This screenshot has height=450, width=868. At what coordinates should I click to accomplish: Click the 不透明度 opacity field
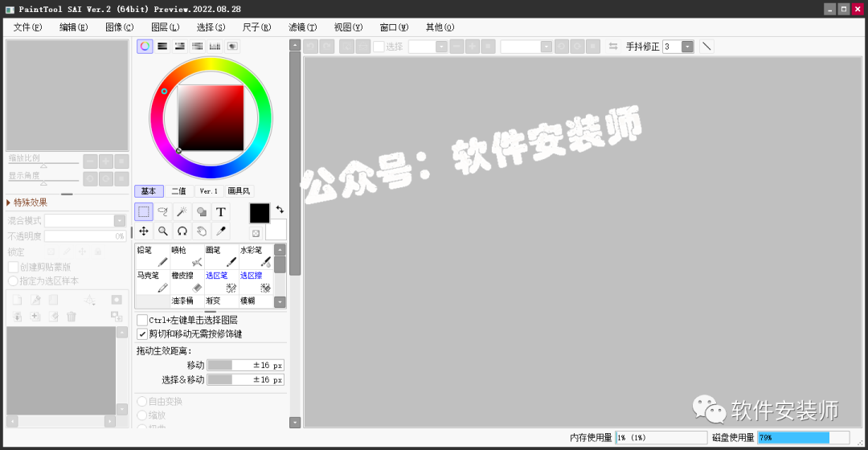(85, 235)
